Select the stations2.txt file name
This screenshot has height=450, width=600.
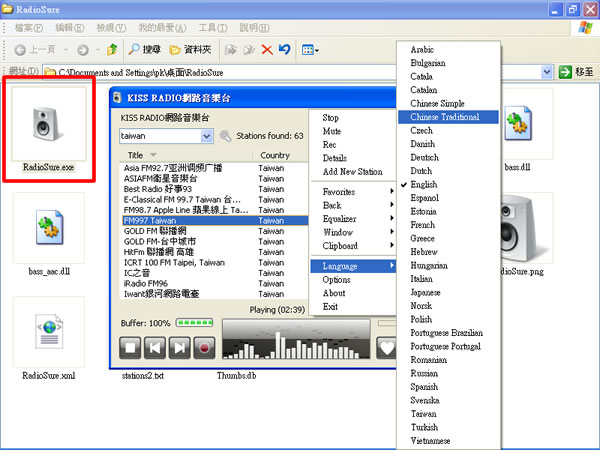point(143,376)
